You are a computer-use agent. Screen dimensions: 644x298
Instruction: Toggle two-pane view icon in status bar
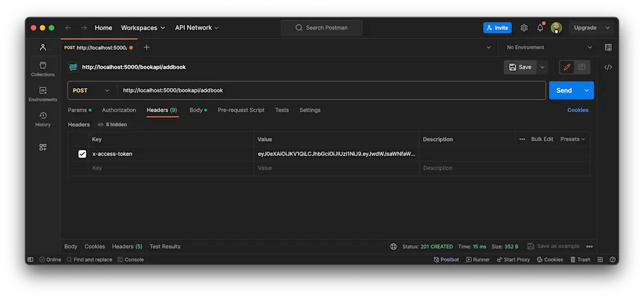[600, 259]
